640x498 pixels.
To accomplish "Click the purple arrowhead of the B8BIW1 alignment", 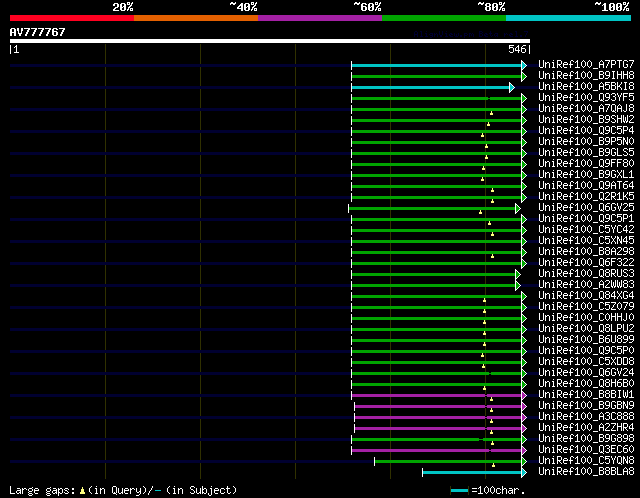I will (x=523, y=395).
